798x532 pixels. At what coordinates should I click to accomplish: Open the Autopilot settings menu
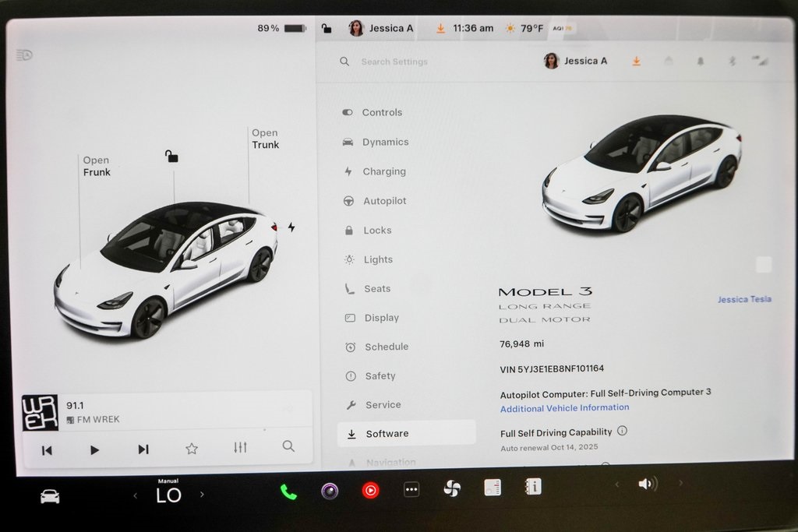(x=376, y=201)
